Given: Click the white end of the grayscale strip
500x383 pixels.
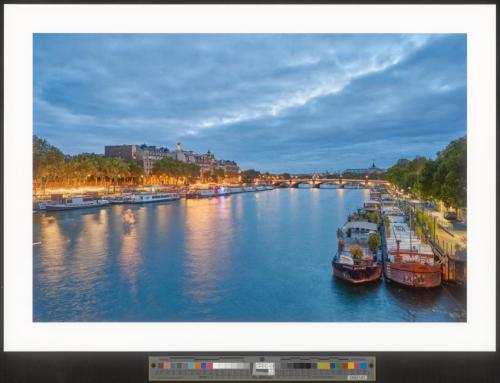Looking at the screenshot, I should point(215,365).
